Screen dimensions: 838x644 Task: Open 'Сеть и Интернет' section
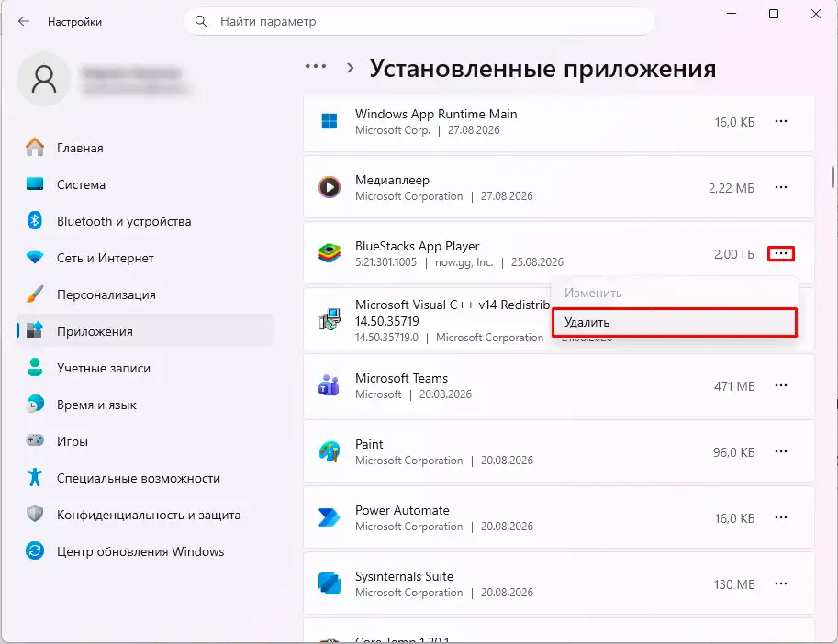[x=144, y=258]
